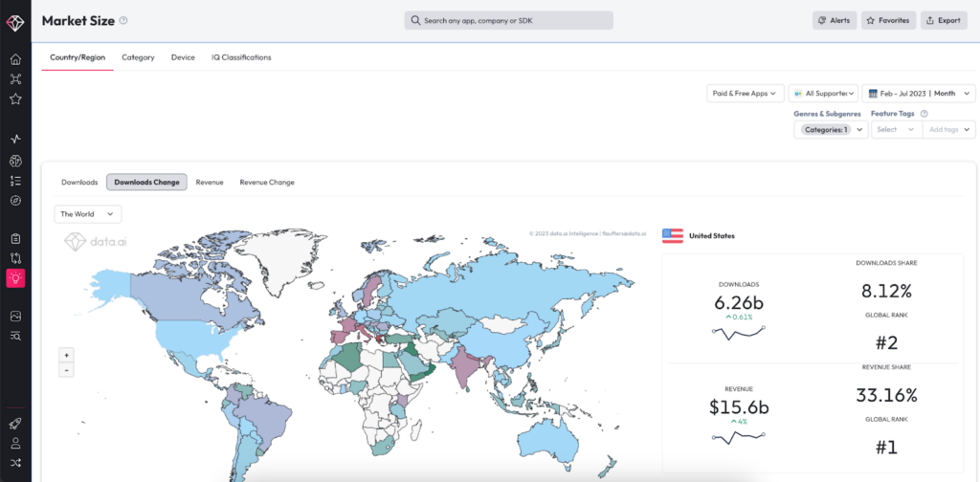
Task: Click the #2 downloads global rank
Action: click(885, 342)
